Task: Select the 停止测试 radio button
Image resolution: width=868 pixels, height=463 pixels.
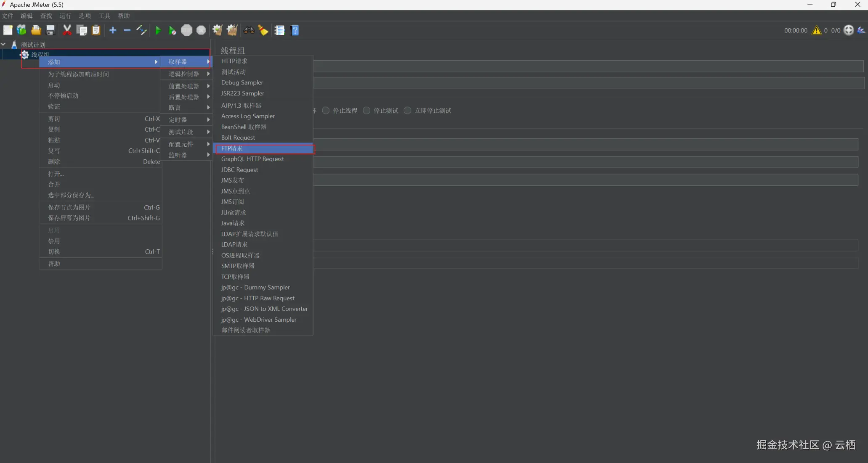Action: click(x=366, y=111)
